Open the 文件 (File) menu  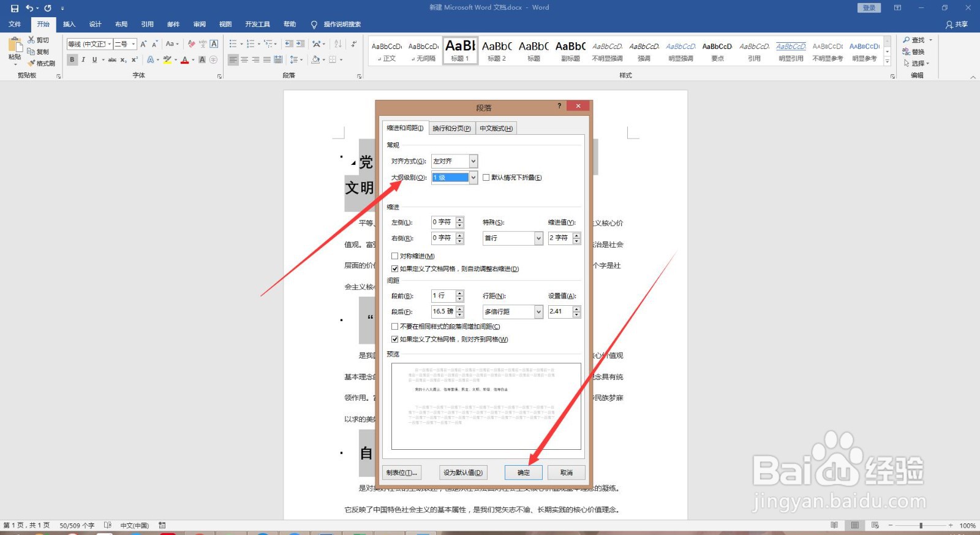[15, 25]
